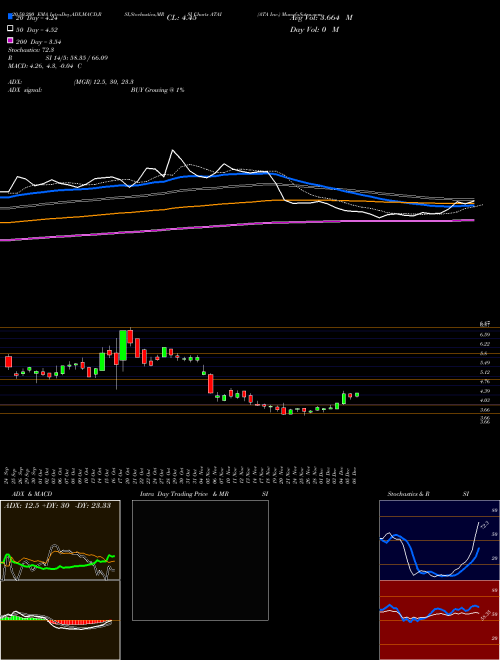Open the MACD histogram panel
500x660 pixels.
pyautogui.click(x=60, y=620)
